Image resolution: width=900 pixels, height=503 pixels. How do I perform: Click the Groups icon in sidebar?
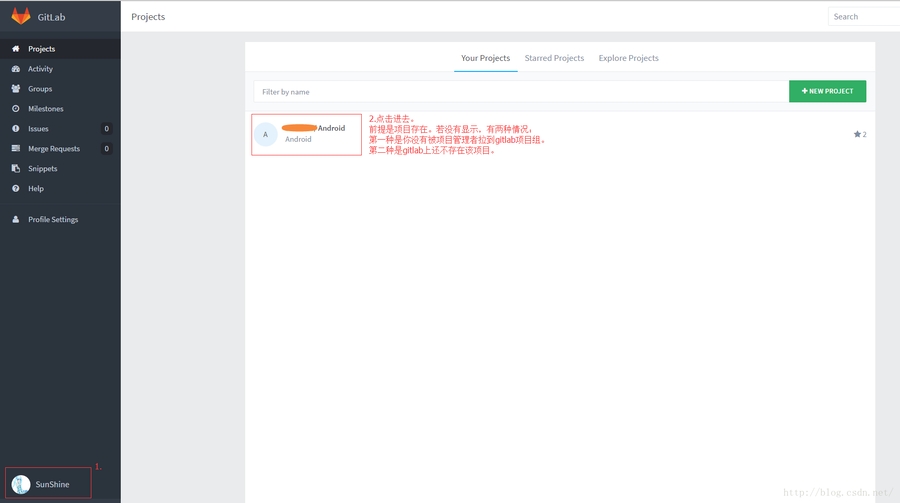16,89
